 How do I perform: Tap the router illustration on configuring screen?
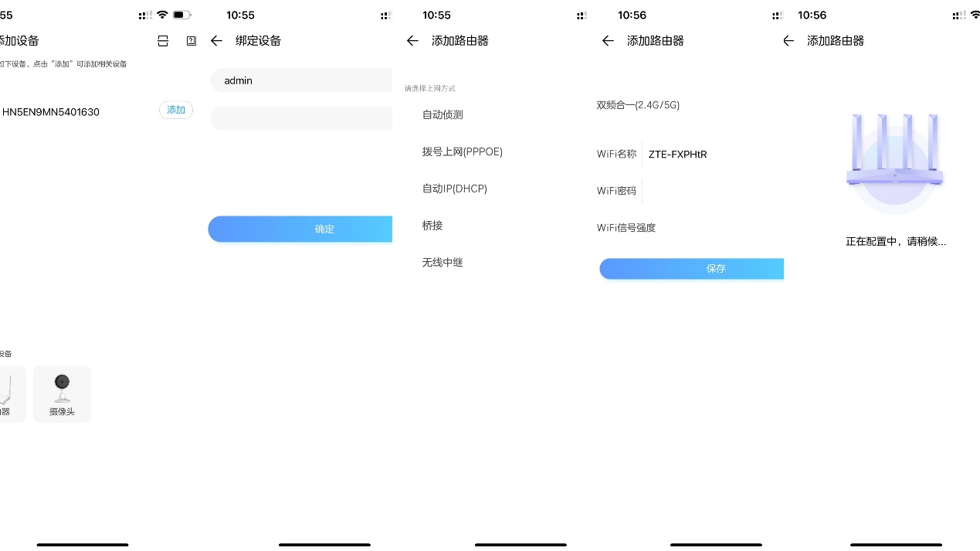[894, 162]
